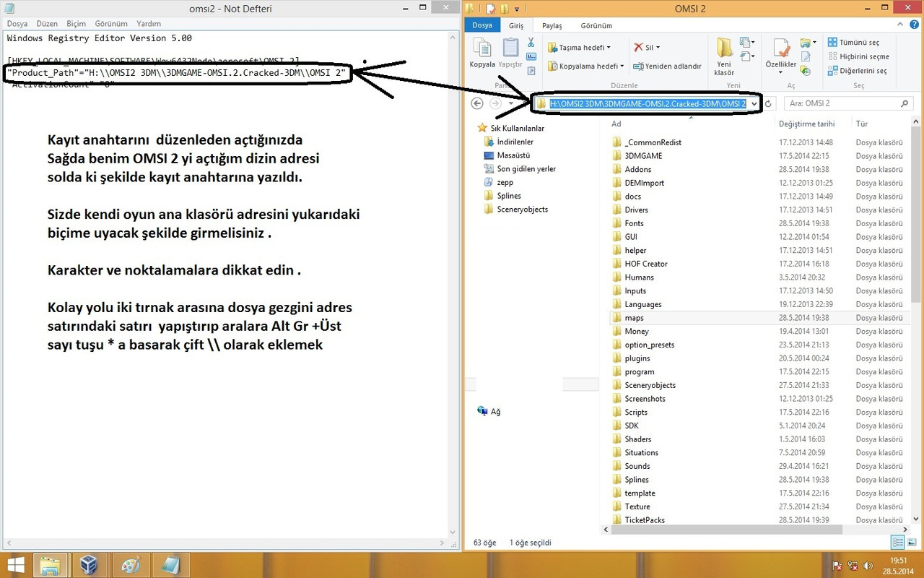The width and height of the screenshot is (924, 578).
Task: Open Notepad Yardım menu
Action: tap(149, 24)
